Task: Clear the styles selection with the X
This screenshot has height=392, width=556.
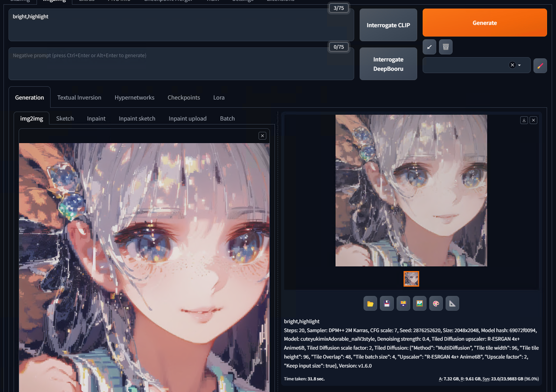Action: pos(512,65)
